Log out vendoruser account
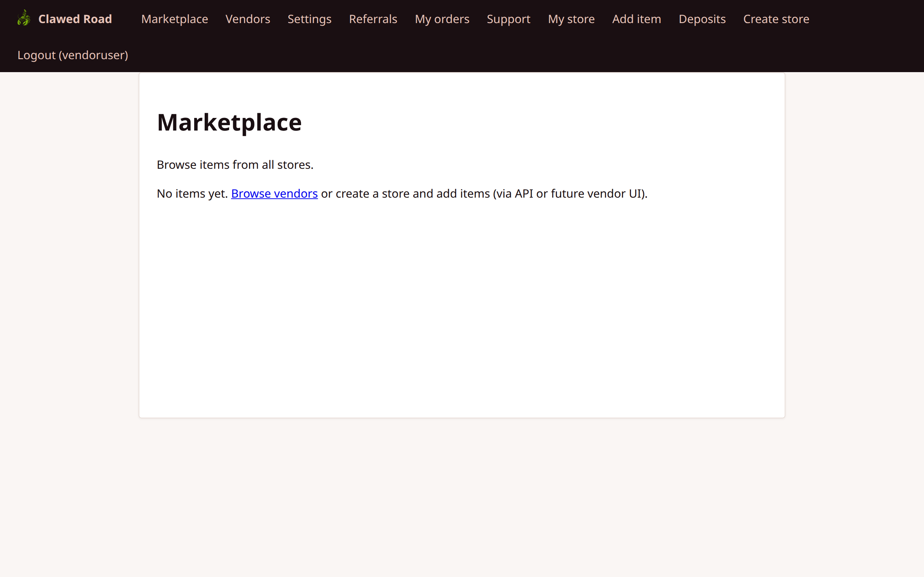This screenshot has height=577, width=924. pyautogui.click(x=73, y=55)
